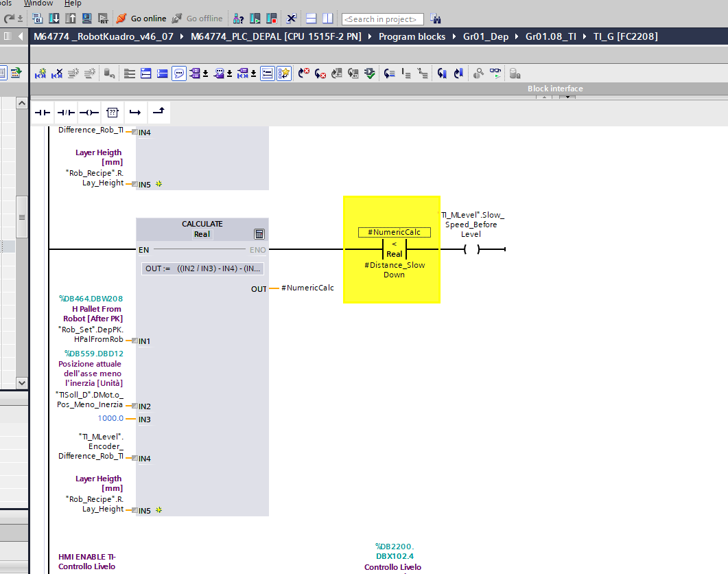Click the OUT expression field on CALCULATE
This screenshot has width=728, height=574.
(x=203, y=268)
